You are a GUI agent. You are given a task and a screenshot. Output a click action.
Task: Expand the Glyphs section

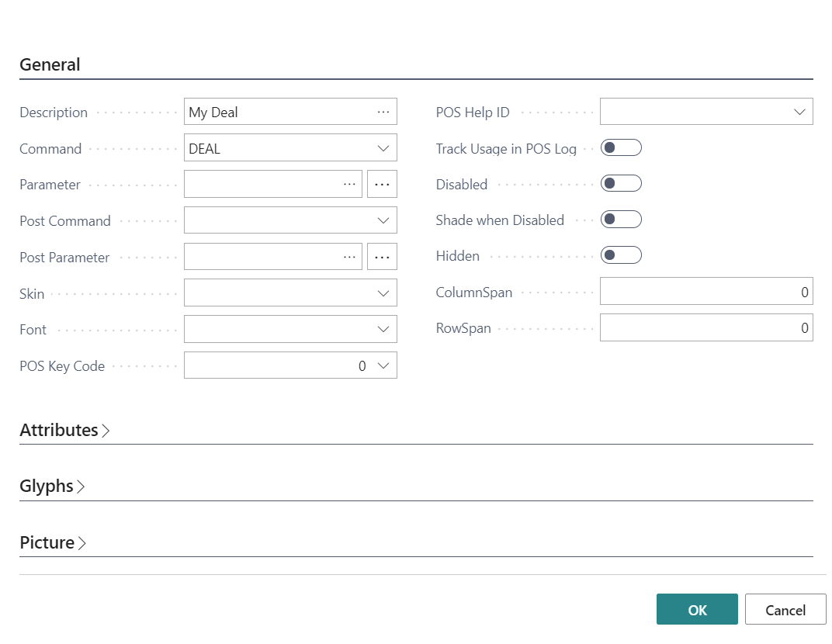[x=52, y=486]
